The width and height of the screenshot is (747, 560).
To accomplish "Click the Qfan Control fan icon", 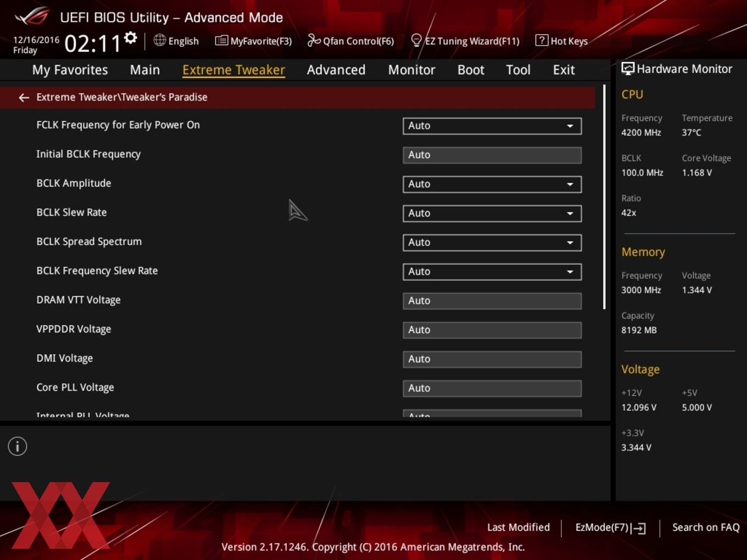I will [x=314, y=40].
